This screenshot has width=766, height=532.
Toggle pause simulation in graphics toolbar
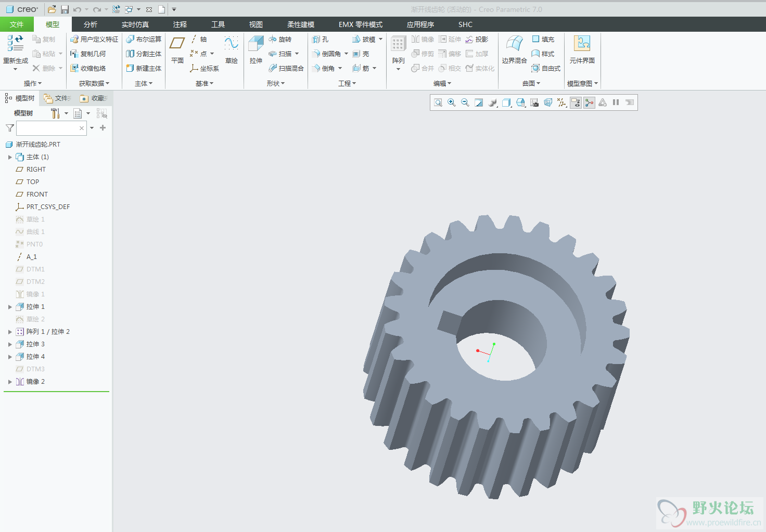click(x=616, y=102)
